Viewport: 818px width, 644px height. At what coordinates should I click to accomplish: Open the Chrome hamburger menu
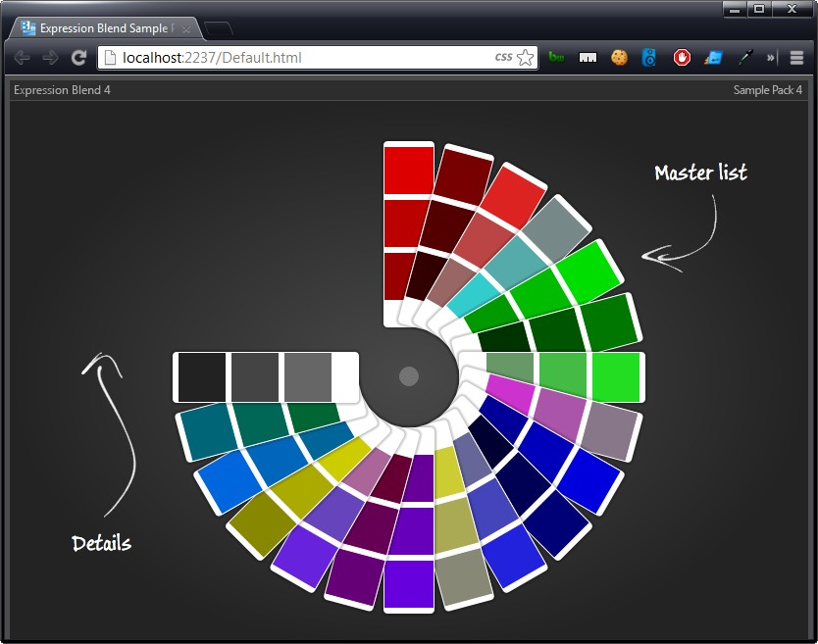796,58
